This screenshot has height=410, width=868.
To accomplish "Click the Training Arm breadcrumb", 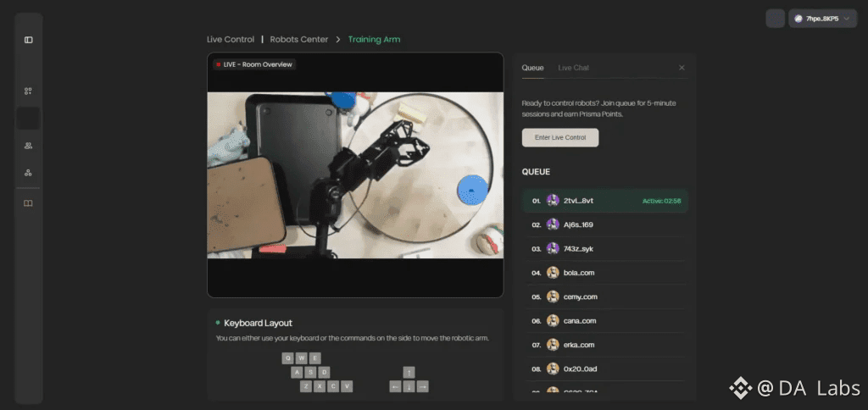I will coord(374,39).
